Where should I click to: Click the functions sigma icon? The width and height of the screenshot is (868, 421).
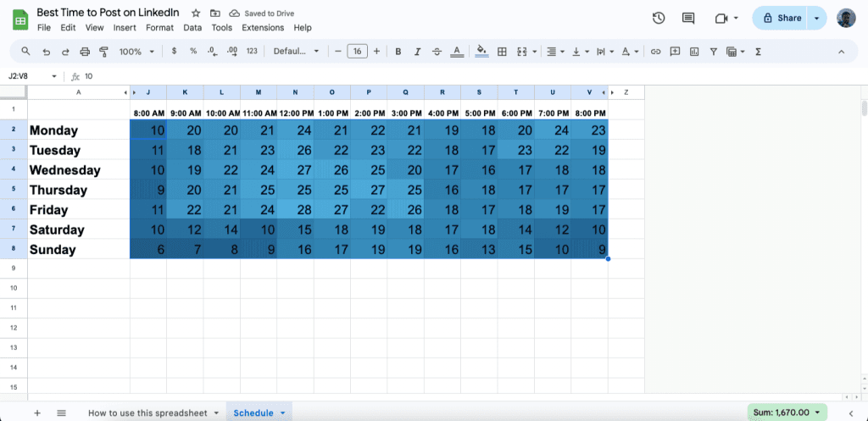(758, 52)
